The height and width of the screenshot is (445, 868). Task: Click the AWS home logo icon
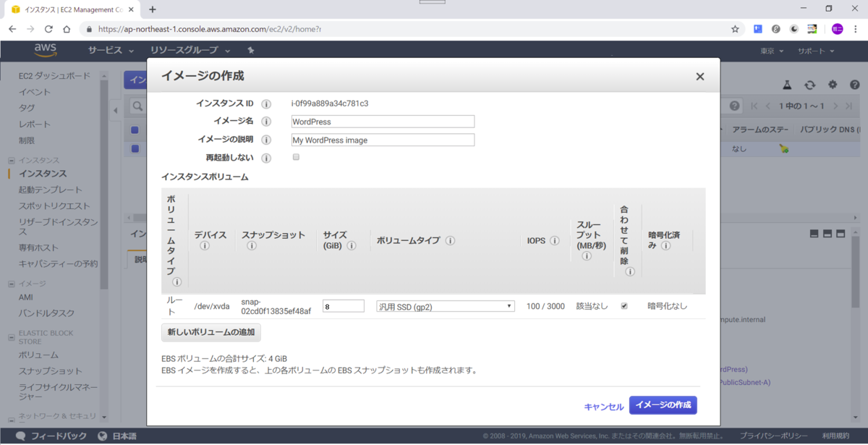tap(44, 51)
